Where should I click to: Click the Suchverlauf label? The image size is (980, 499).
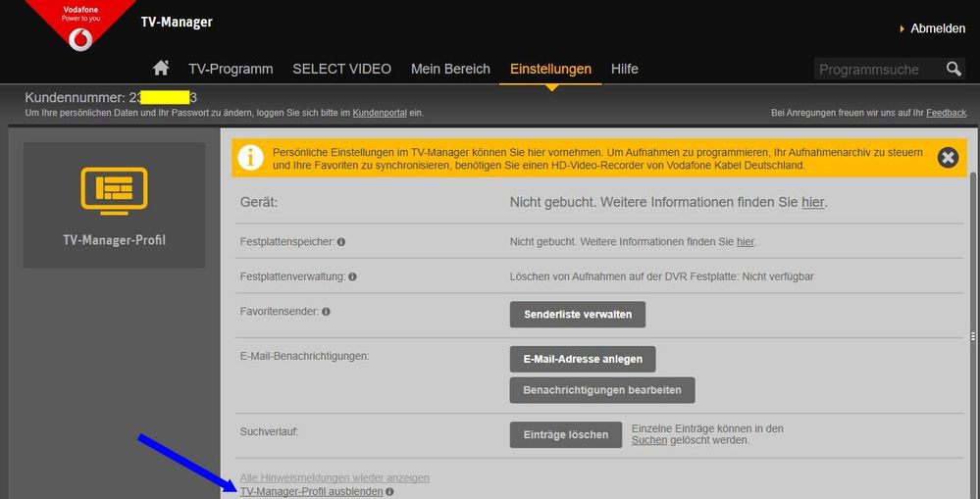tap(269, 431)
